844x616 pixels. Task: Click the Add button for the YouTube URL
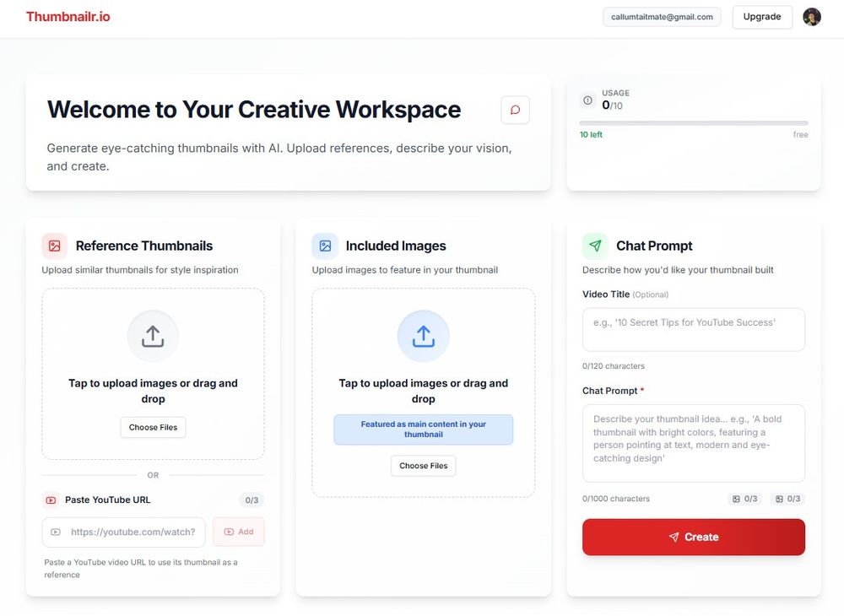pyautogui.click(x=239, y=532)
